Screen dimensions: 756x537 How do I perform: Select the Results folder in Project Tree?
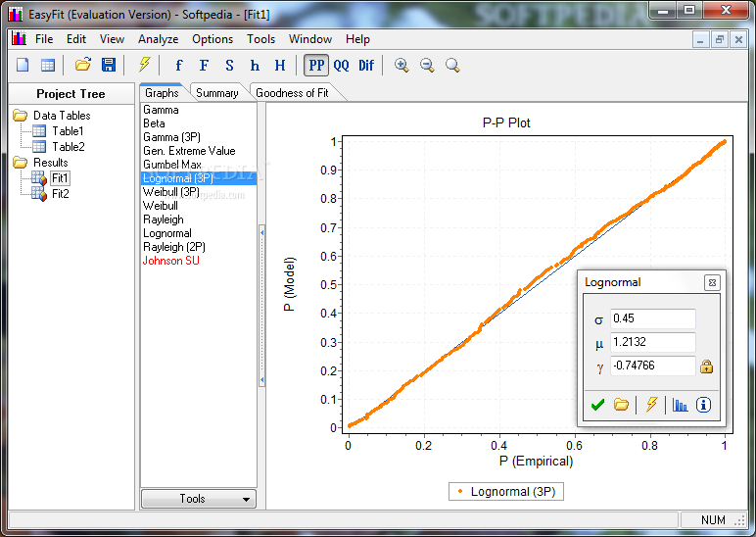point(51,162)
